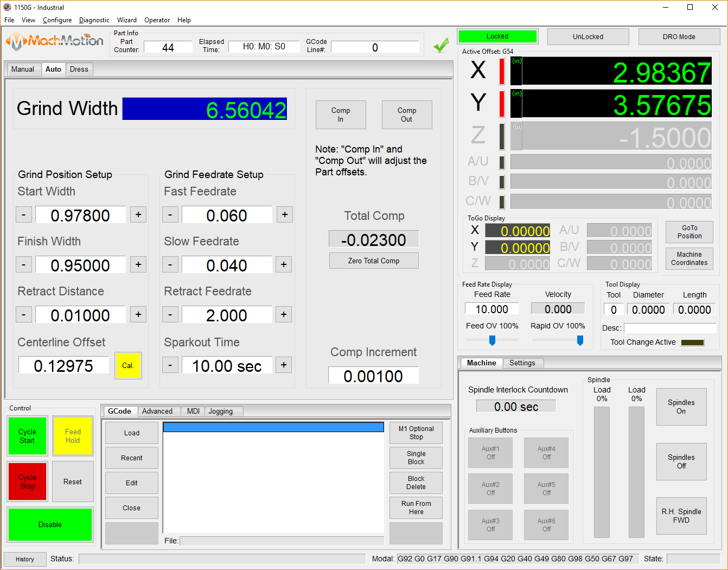Adjust Rapid OV slider handle
This screenshot has width=728, height=570.
580,340
